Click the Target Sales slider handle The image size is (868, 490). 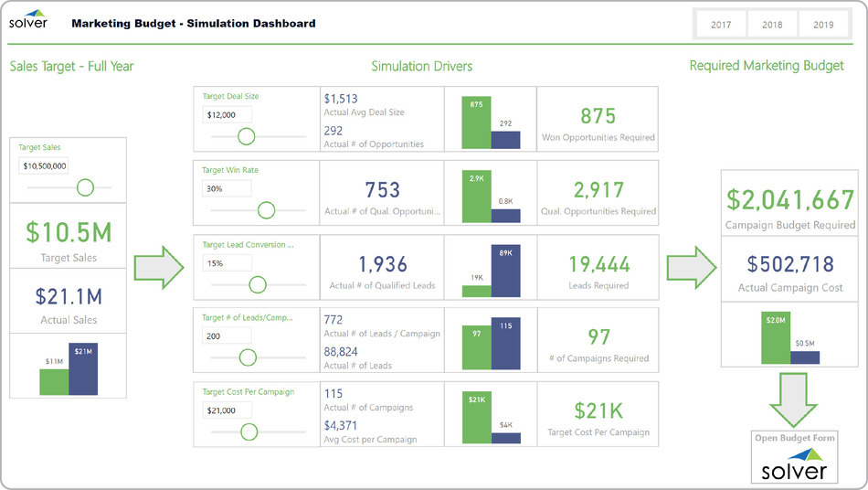click(x=85, y=187)
